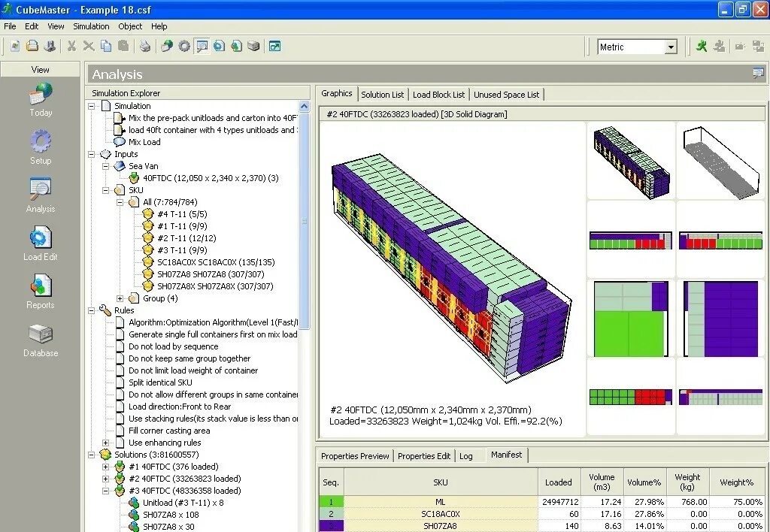Click the Analysis header panel icon
The width and height of the screenshot is (770, 532).
tap(758, 74)
